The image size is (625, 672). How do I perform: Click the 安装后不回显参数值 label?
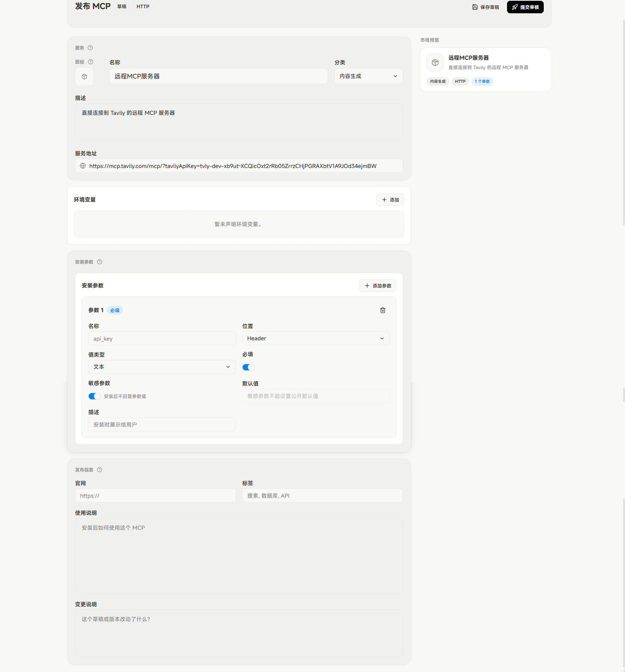[x=125, y=396]
